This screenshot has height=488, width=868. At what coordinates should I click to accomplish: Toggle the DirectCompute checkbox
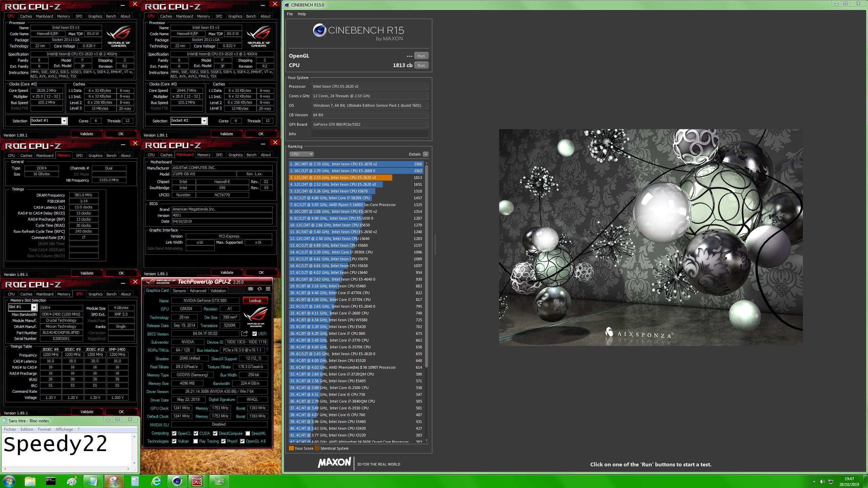(215, 433)
